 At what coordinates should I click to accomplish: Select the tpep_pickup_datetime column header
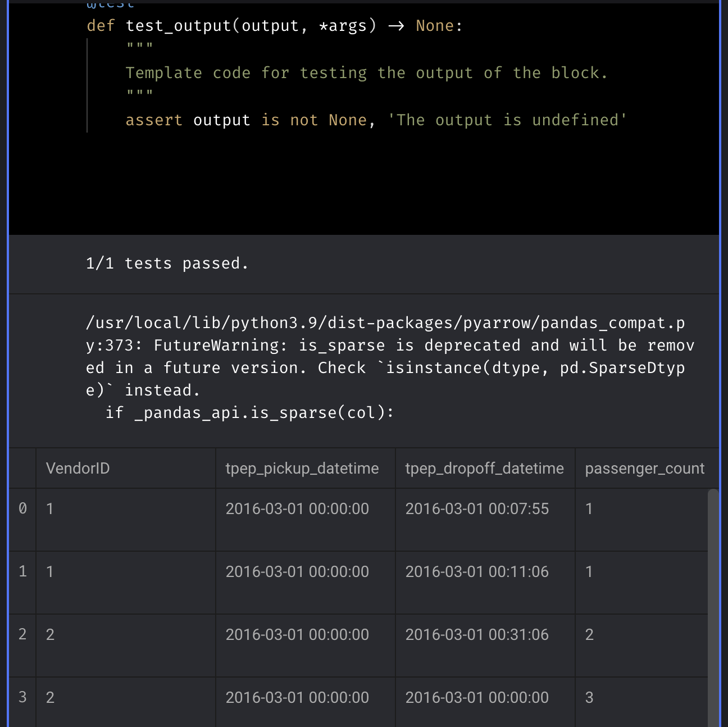point(302,468)
